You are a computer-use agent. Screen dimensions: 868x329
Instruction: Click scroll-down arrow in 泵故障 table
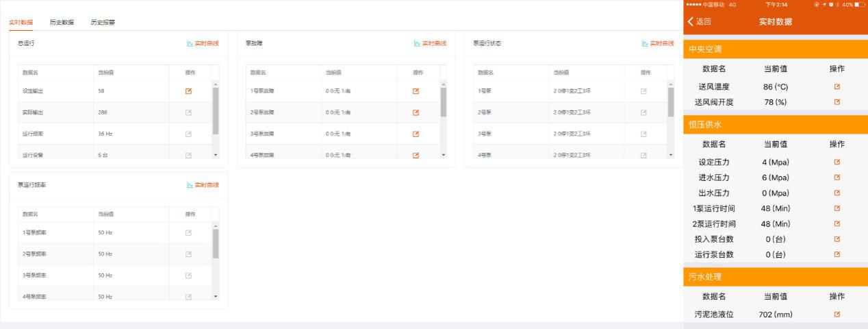pyautogui.click(x=443, y=155)
